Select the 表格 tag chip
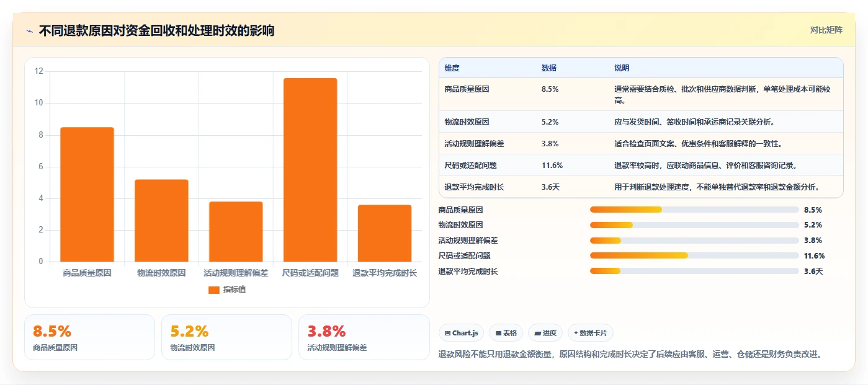868x385 pixels. [x=506, y=333]
